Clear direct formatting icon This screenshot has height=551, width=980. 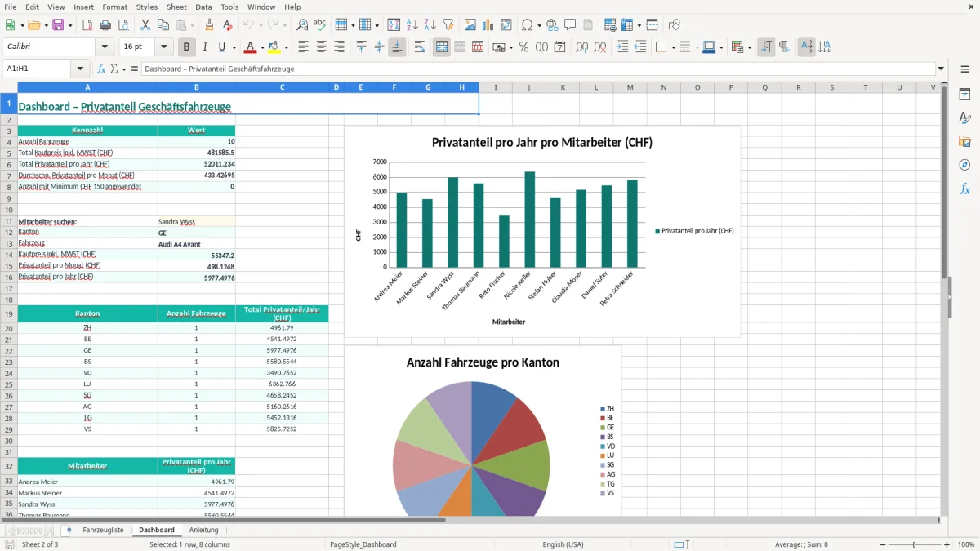[x=227, y=25]
